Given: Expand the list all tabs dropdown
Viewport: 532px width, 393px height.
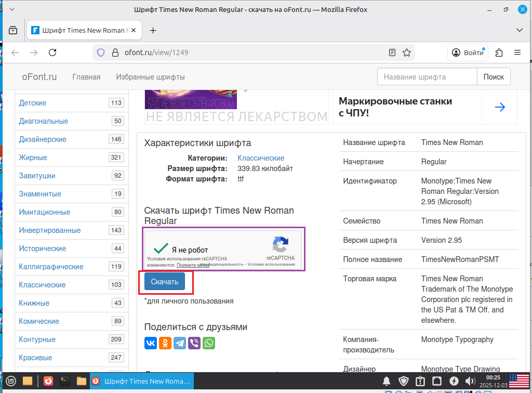Looking at the screenshot, I should [x=520, y=30].
